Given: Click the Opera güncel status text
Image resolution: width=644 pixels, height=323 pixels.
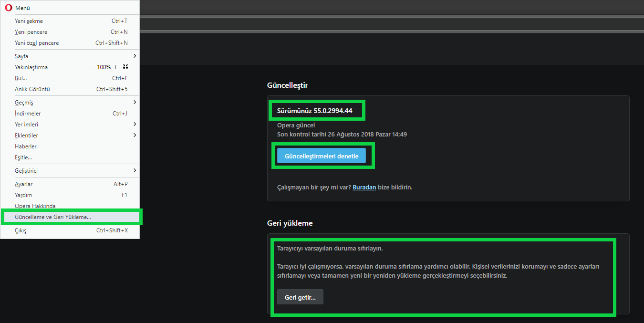Looking at the screenshot, I should 296,125.
